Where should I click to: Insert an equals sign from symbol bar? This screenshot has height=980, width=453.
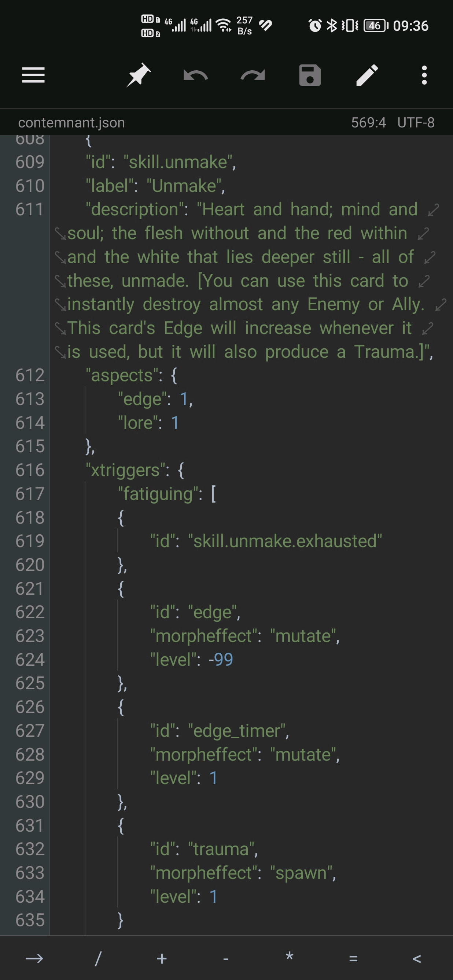tap(353, 958)
